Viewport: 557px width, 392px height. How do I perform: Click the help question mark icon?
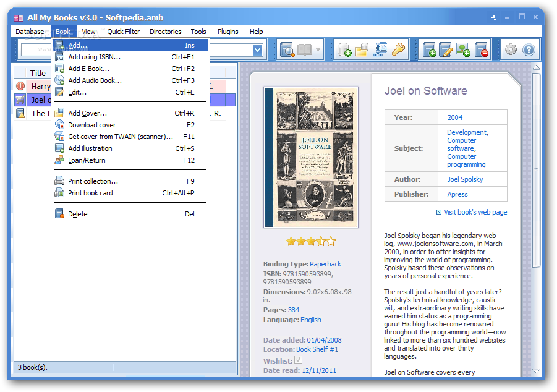529,49
